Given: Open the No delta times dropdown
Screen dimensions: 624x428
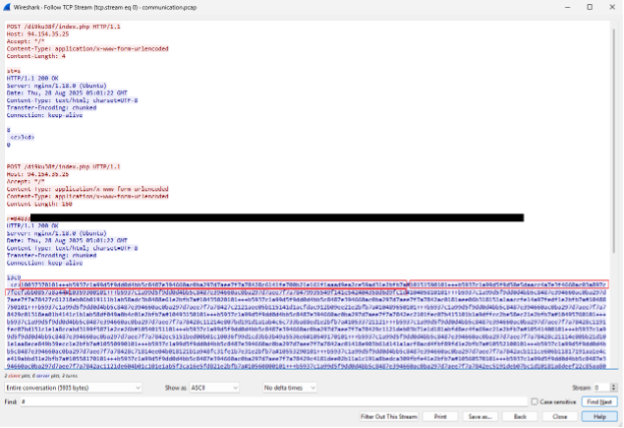Looking at the screenshot, I should pos(289,388).
